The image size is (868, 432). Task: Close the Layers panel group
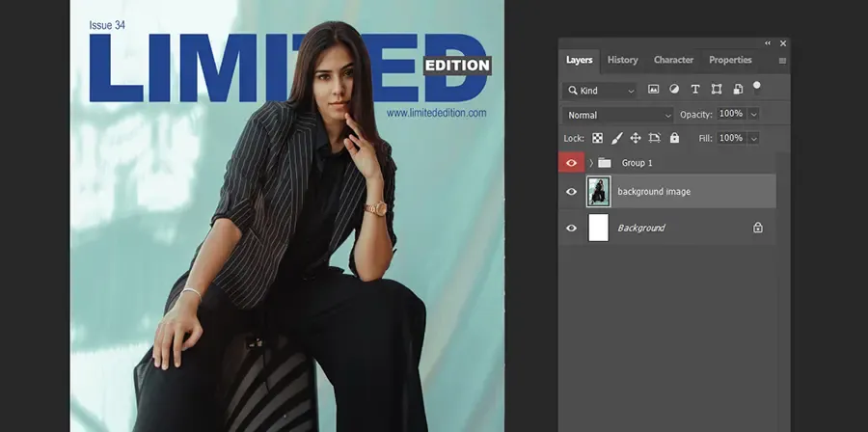point(783,43)
